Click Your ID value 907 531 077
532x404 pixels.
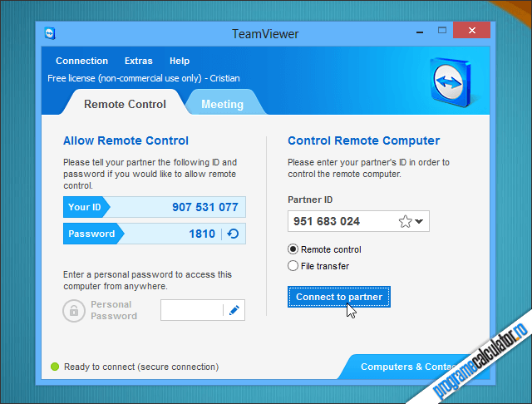[x=205, y=207]
